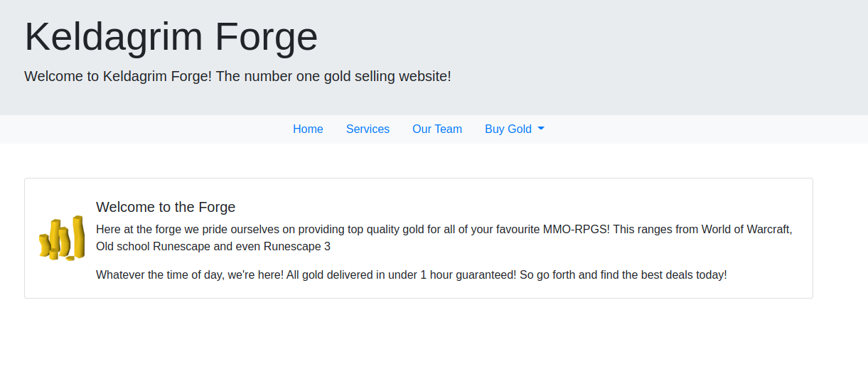Viewport: 868px width, 379px height.
Task: Click the Here at the forge opening words
Action: click(x=139, y=230)
